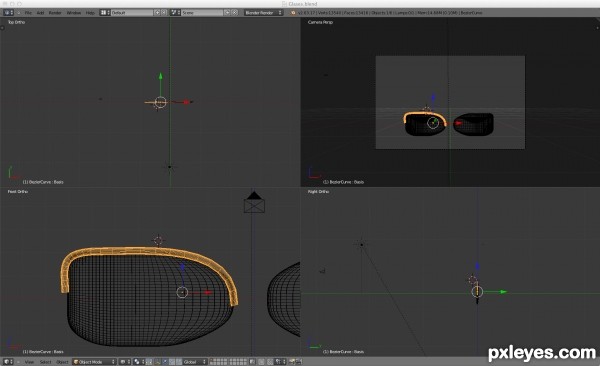Viewport: 600px width, 366px height.
Task: Click BezierCurve : Basis label in Top view
Action: [43, 182]
